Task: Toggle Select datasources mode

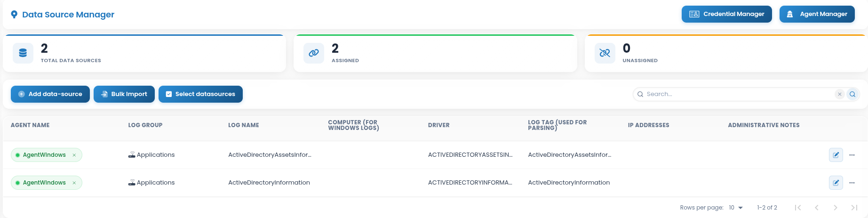Action: 200,94
